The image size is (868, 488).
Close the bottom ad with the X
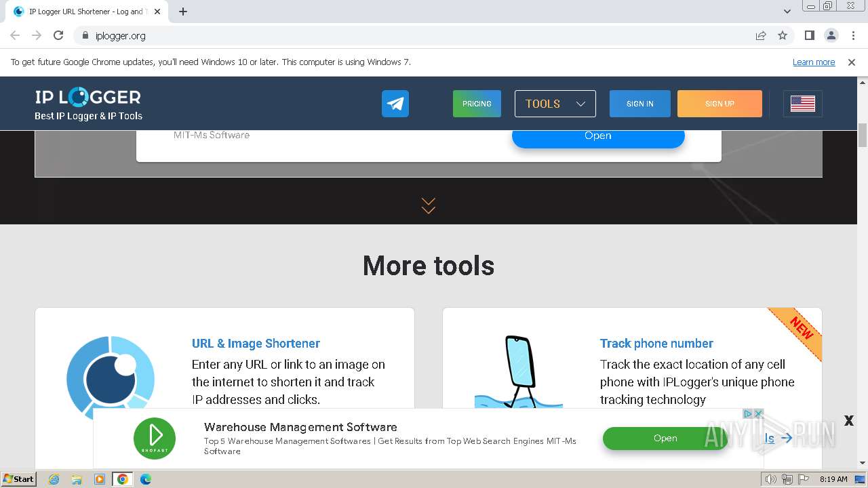pyautogui.click(x=848, y=421)
